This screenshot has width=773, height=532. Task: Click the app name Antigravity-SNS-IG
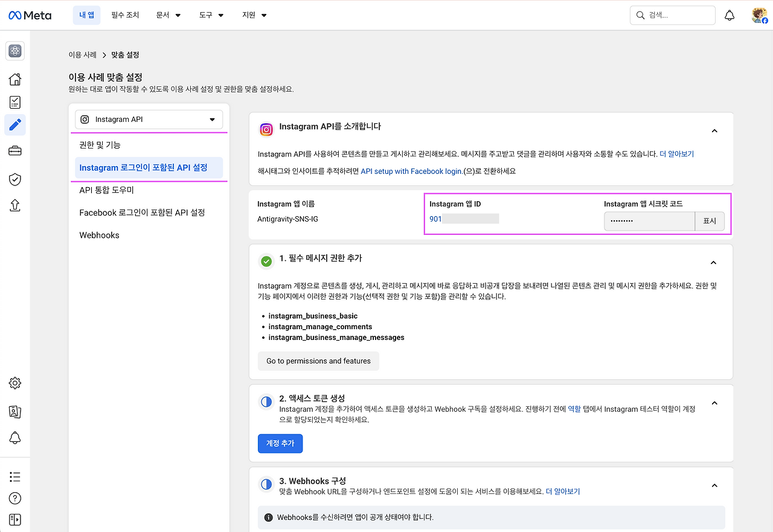tap(287, 219)
